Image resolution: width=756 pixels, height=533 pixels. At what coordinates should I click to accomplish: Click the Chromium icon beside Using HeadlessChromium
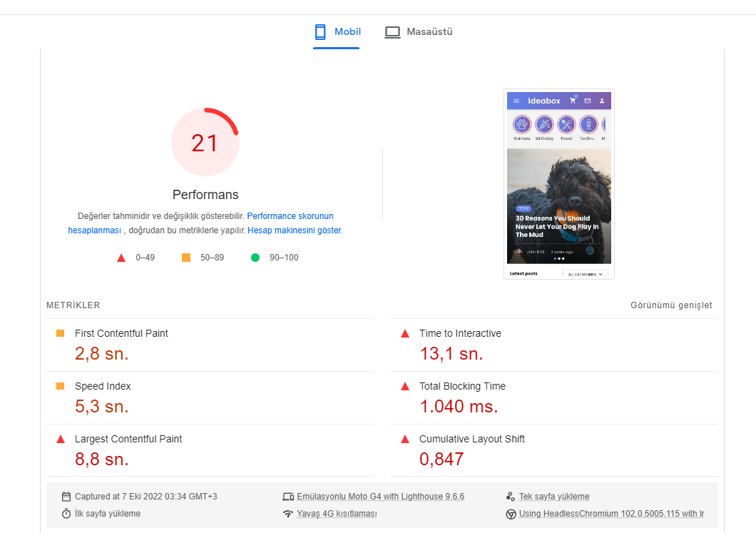click(511, 514)
